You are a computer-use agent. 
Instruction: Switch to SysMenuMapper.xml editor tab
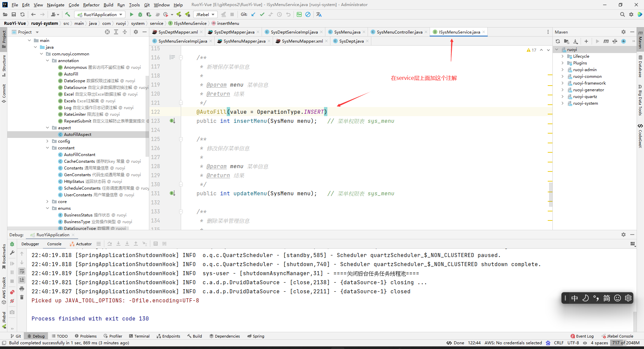(x=302, y=41)
